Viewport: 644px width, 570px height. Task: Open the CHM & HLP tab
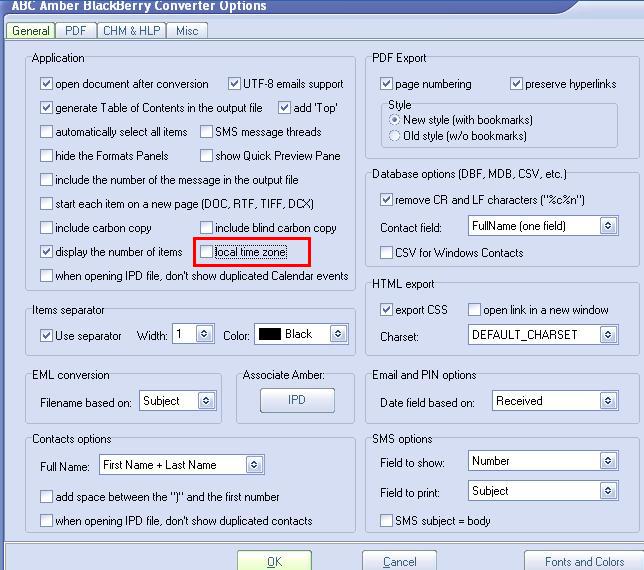[x=131, y=31]
